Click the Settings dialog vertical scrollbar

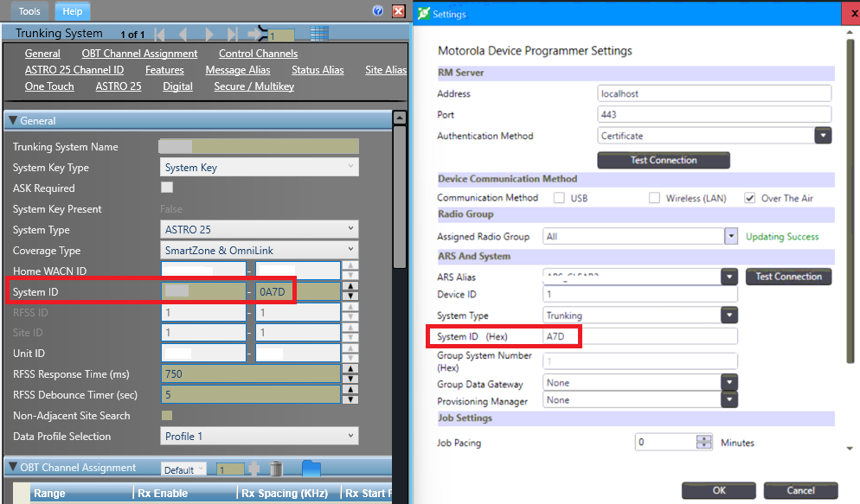(850, 201)
